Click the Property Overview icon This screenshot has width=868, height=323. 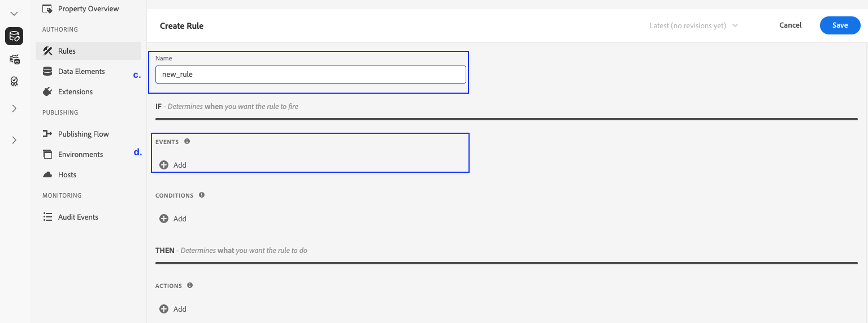click(x=48, y=8)
